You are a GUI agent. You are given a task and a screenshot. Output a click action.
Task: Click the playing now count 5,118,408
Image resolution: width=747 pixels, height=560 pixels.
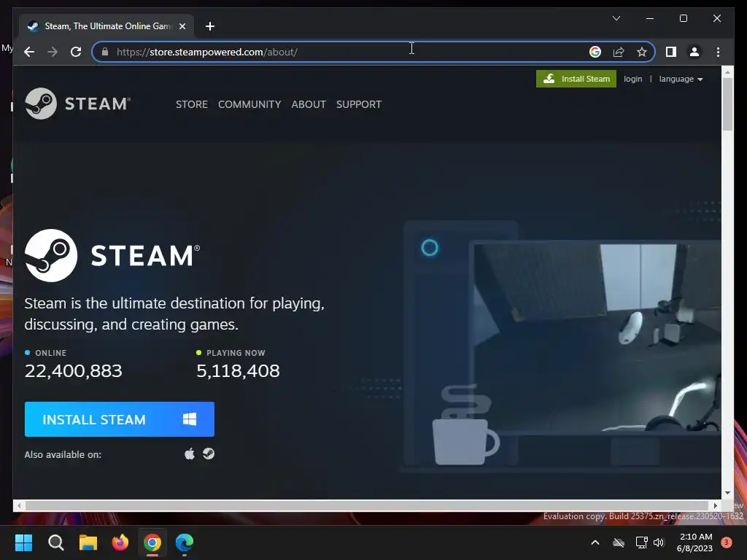pos(238,370)
